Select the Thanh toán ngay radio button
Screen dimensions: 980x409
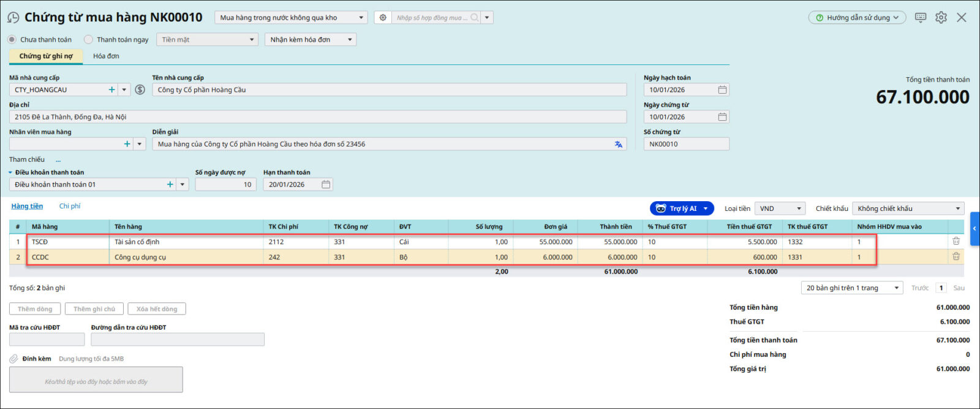(x=89, y=40)
